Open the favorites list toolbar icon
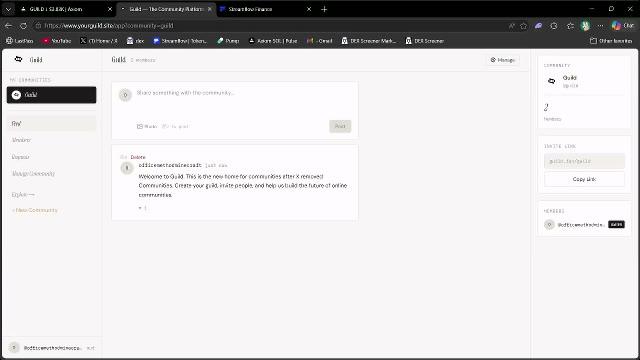 (x=570, y=26)
